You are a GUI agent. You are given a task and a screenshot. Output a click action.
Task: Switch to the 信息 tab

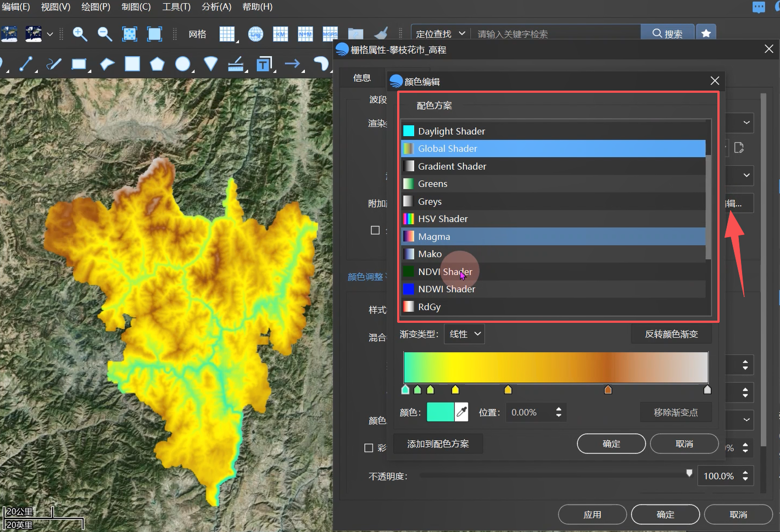coord(362,78)
